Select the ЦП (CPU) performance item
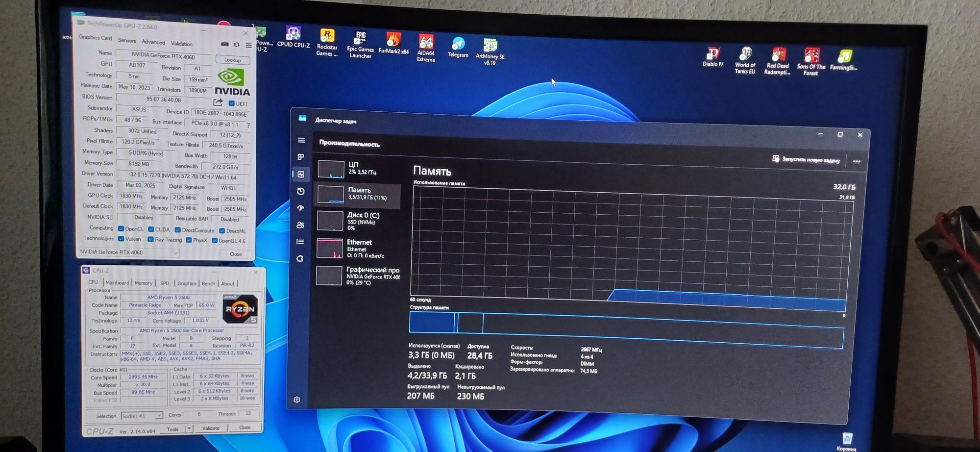980x452 pixels. [x=357, y=169]
